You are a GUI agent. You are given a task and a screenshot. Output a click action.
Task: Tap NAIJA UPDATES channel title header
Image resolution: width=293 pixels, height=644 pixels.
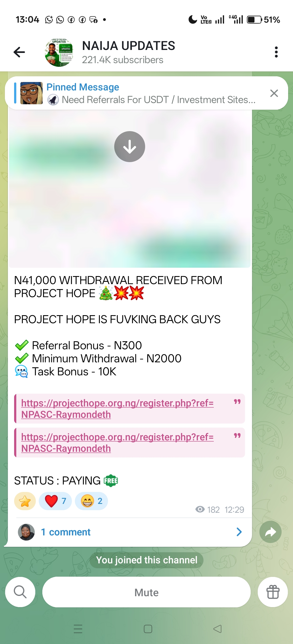pos(128,46)
